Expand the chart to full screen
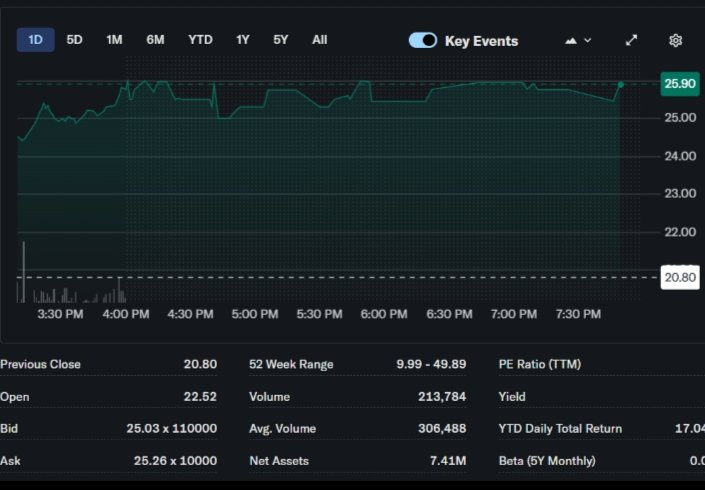 tap(631, 40)
